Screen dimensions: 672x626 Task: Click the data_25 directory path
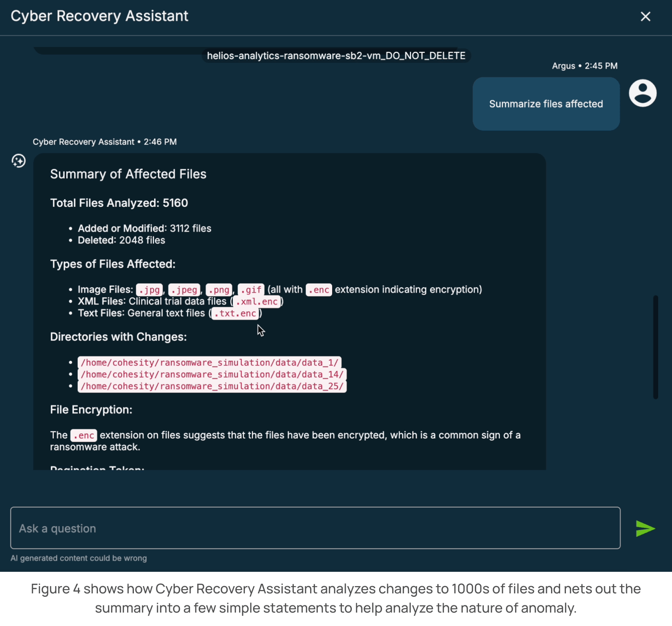212,387
